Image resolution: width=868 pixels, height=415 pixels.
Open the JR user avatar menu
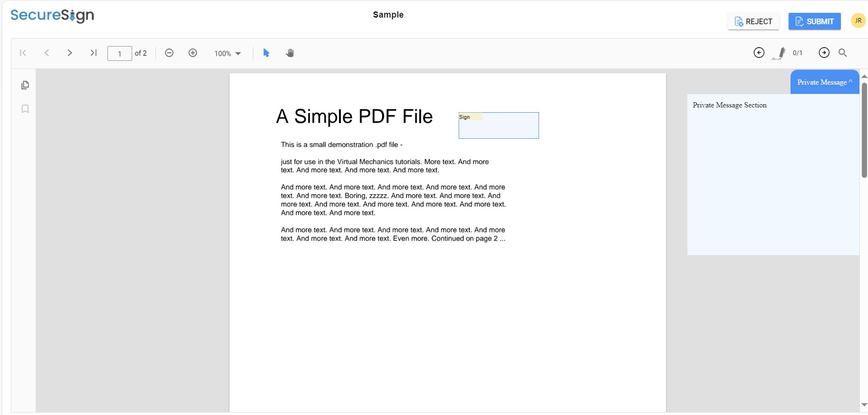click(858, 20)
